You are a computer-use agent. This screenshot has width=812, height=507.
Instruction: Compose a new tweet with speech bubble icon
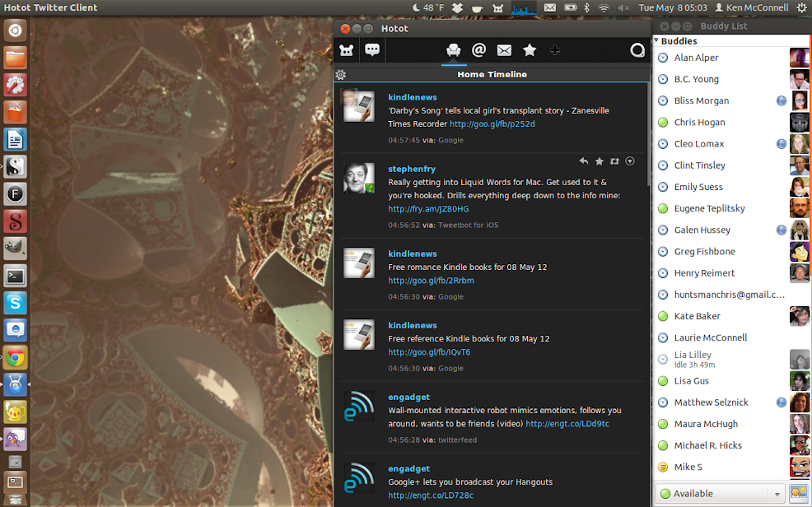372,49
